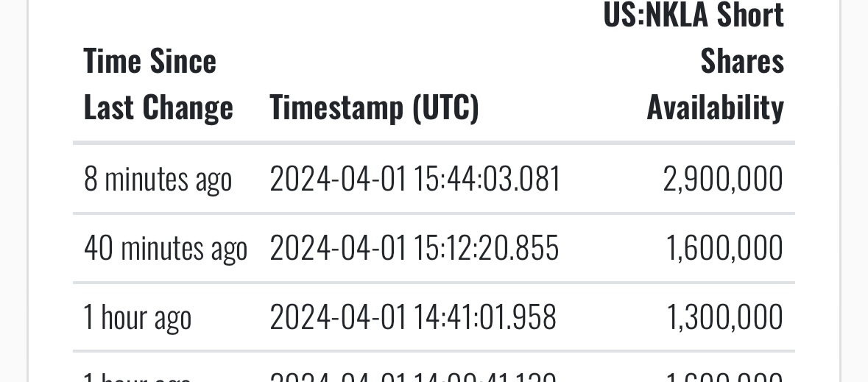Viewport: 868px width, 382px height.
Task: Select timestamp 2024-04-01 15:12:20.855
Action: (x=414, y=247)
